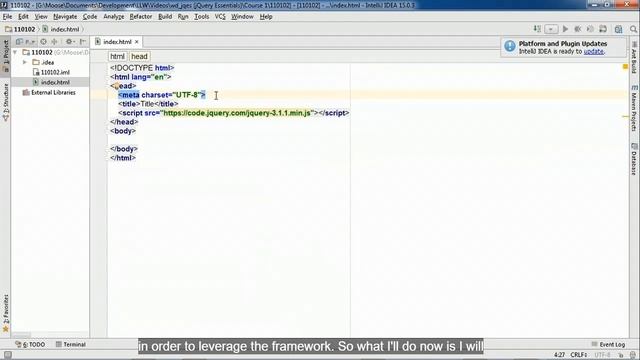
Task: Click the Platform and Plugin Updates info icon
Action: point(509,46)
